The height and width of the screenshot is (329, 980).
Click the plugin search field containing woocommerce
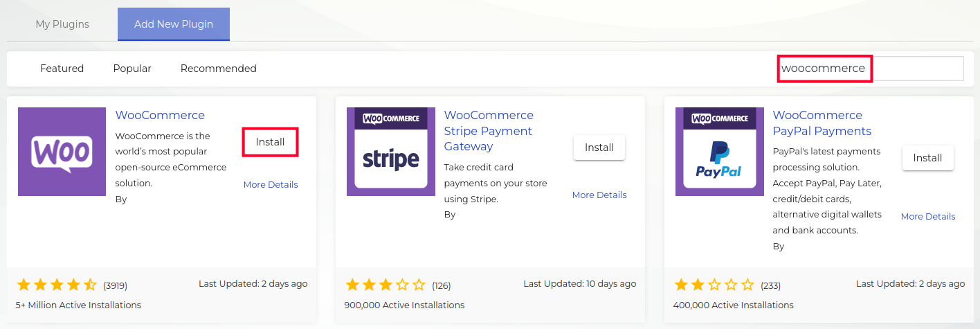pos(871,69)
